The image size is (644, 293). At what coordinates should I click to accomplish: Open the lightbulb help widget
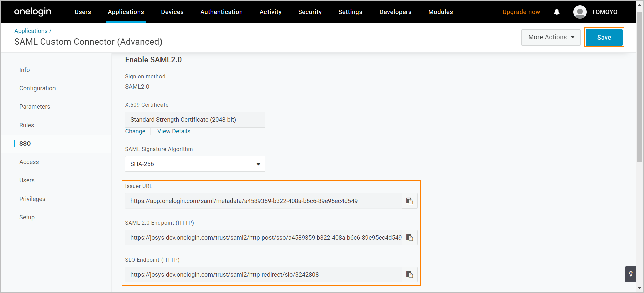click(631, 274)
